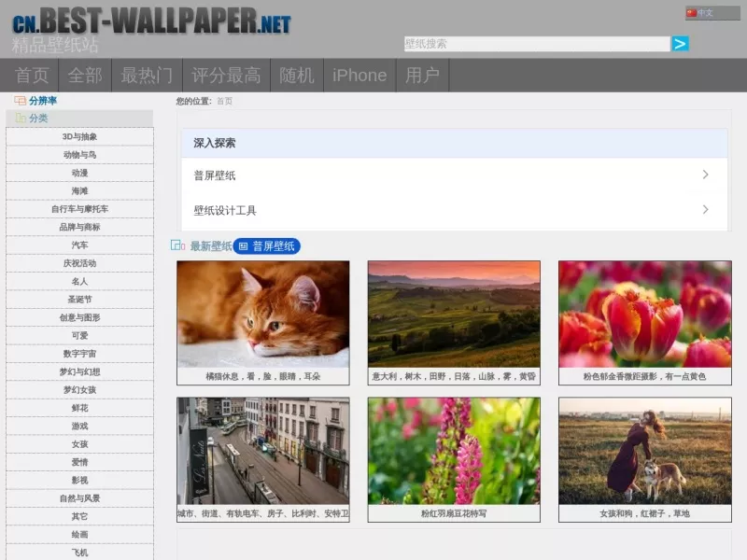Select the 创意与图形 category
The image size is (747, 560).
point(79,317)
